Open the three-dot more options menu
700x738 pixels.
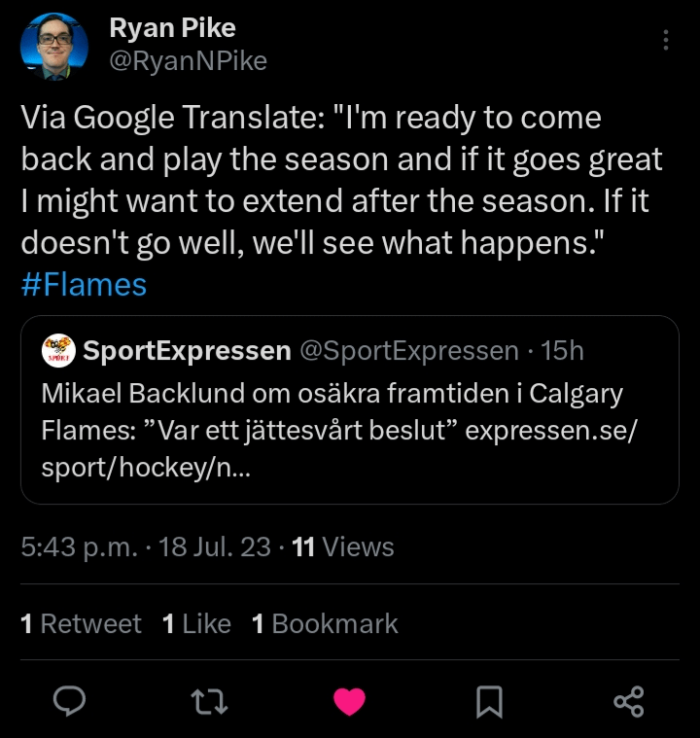pos(666,40)
